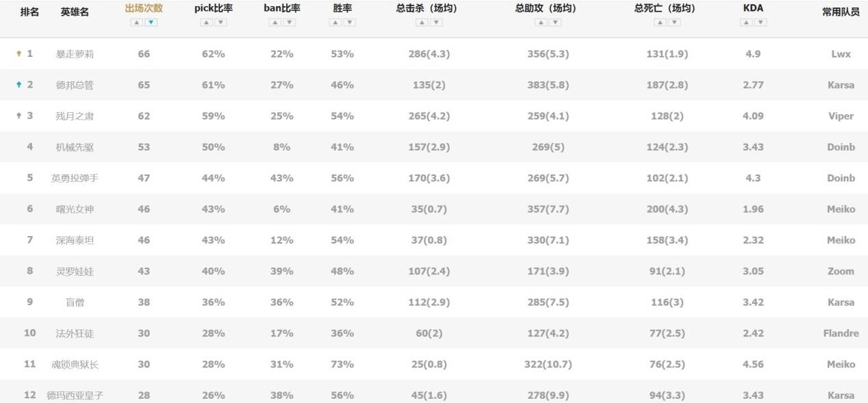Select player Lwx in 常用队员 column

point(841,54)
